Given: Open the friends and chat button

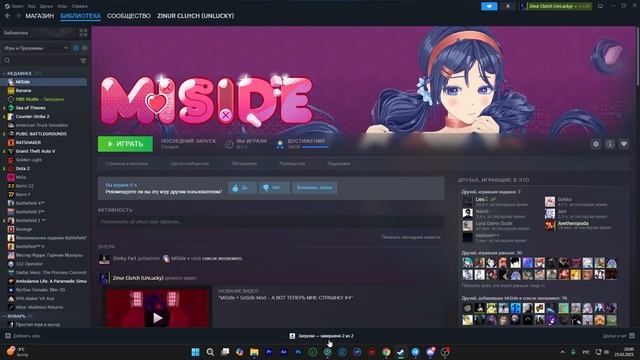Looking at the screenshot, I should click(618, 336).
